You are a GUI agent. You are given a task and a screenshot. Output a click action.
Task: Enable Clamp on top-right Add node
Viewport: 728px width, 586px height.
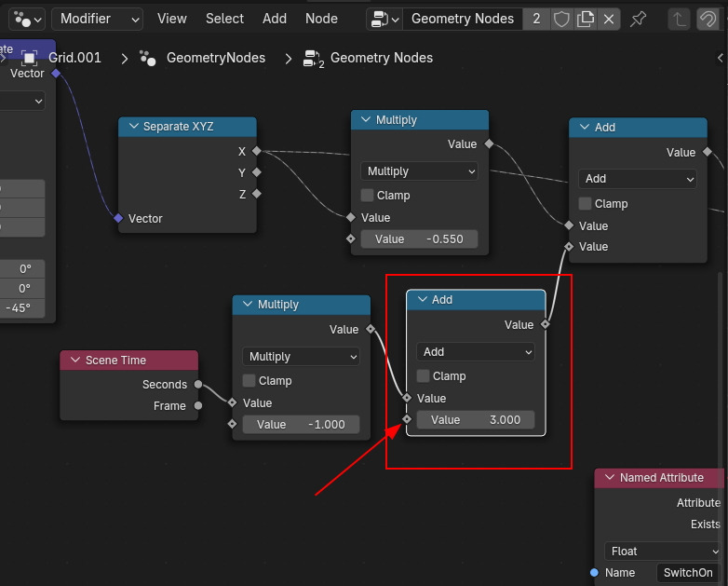pos(585,203)
